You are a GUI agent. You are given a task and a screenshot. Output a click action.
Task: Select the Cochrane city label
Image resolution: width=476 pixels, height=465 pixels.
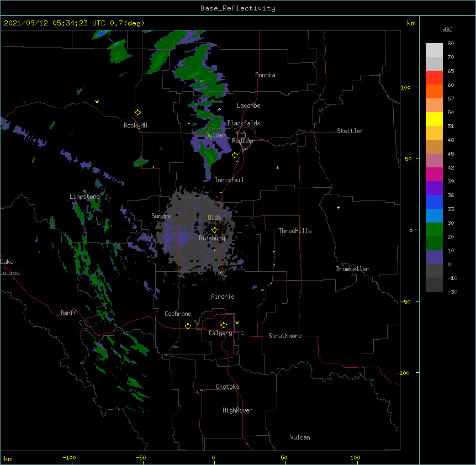tap(178, 314)
